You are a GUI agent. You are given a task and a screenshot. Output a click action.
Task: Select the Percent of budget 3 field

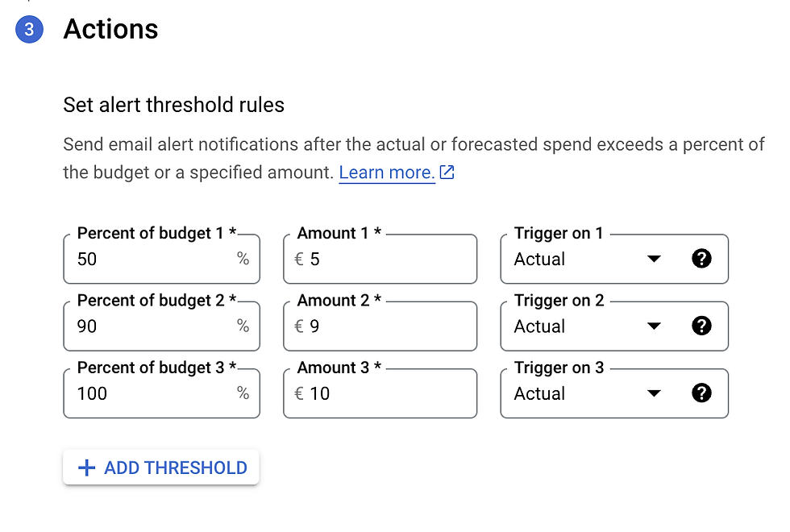point(153,393)
